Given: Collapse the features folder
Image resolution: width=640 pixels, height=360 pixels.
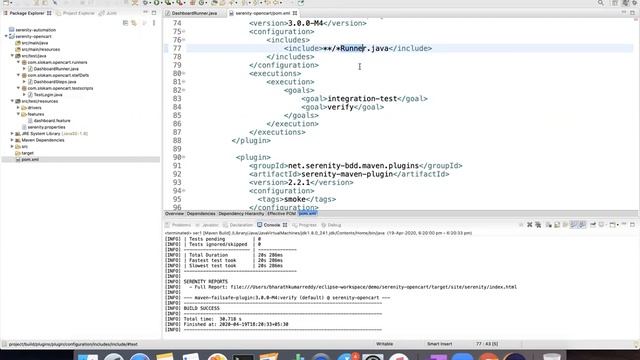Looking at the screenshot, I should coord(18,114).
